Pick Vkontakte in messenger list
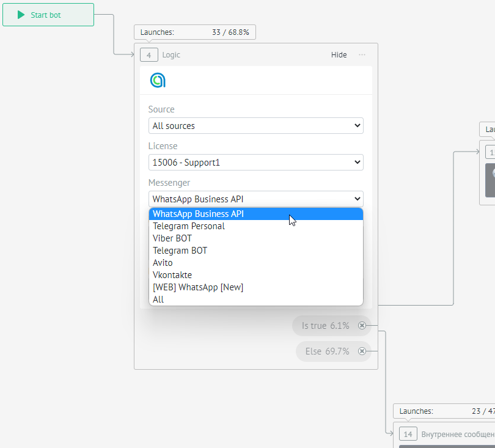495x448 pixels. click(x=172, y=275)
